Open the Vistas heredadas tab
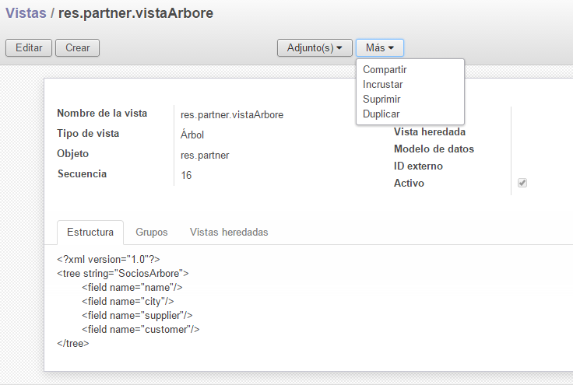This screenshot has width=573, height=392. tap(229, 232)
